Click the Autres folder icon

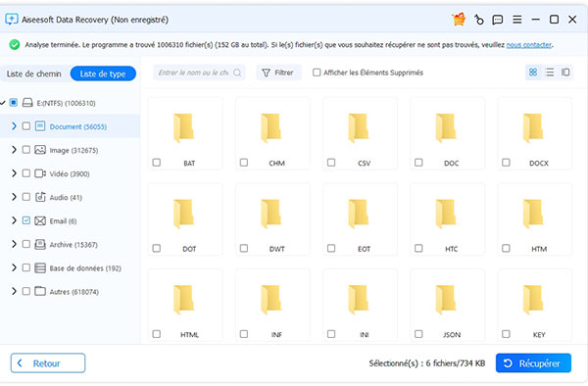[x=40, y=291]
